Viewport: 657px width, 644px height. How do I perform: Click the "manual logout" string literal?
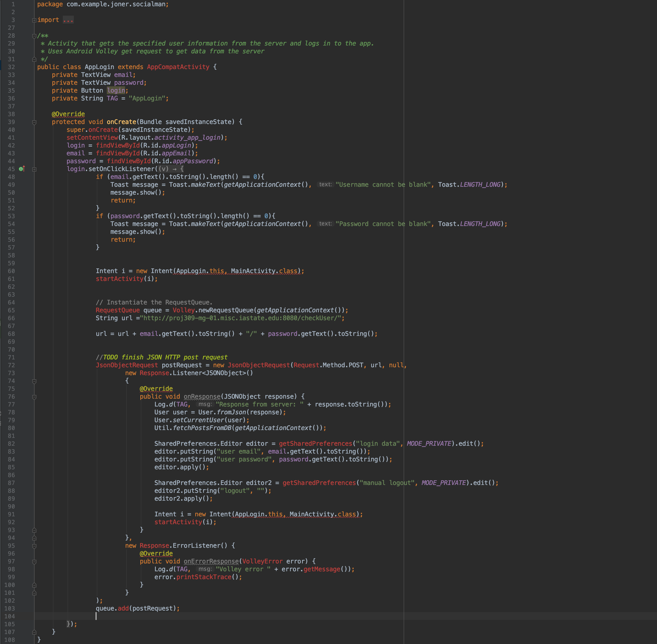tap(387, 483)
